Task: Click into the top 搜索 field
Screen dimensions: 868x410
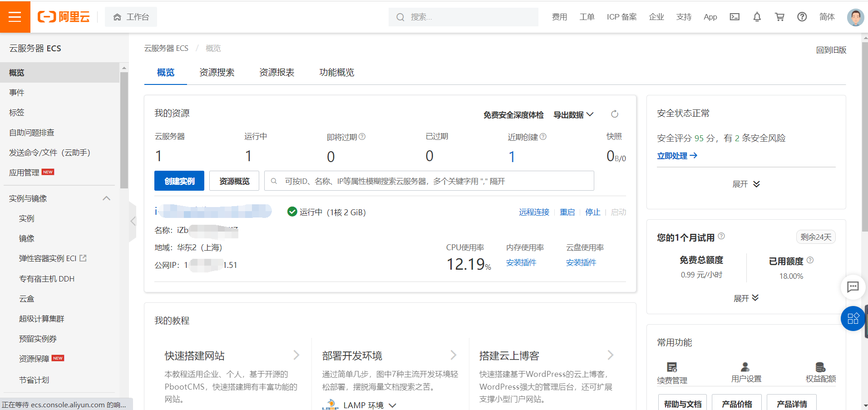Action: click(x=464, y=17)
